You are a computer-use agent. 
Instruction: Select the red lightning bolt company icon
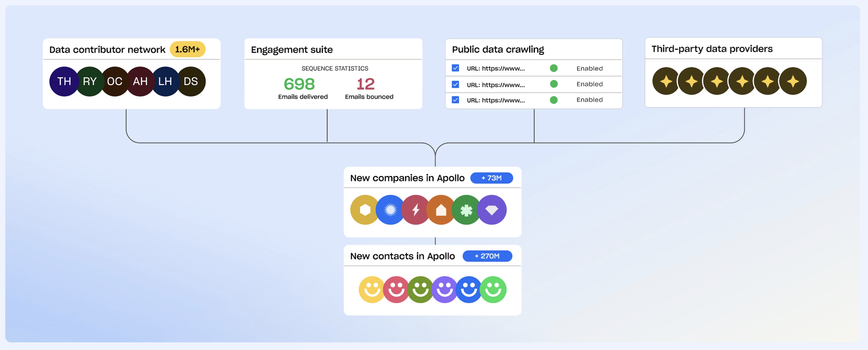point(416,210)
